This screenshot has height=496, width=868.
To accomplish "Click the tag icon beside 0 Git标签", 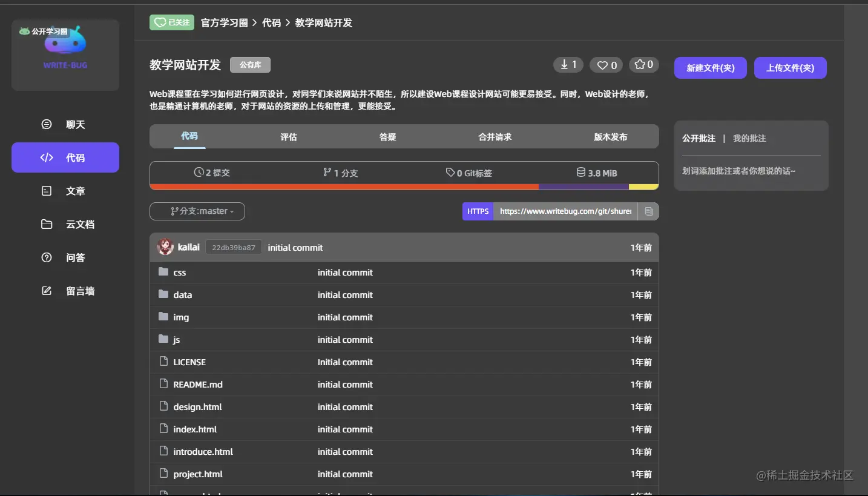I will pos(450,173).
